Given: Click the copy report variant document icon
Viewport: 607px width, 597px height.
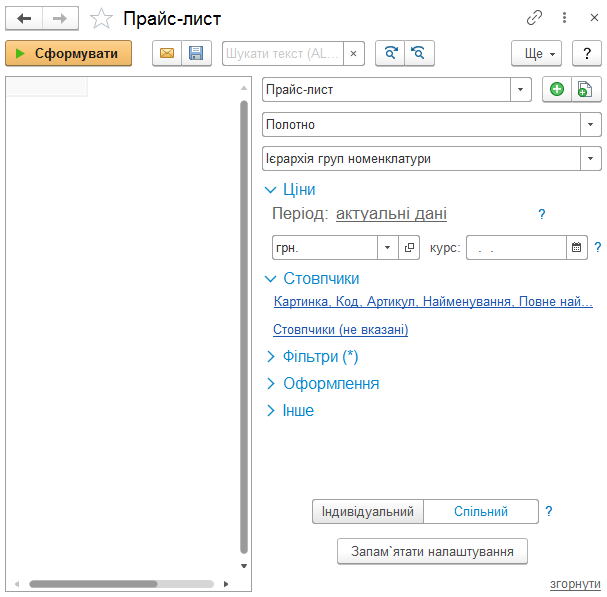Looking at the screenshot, I should [586, 89].
